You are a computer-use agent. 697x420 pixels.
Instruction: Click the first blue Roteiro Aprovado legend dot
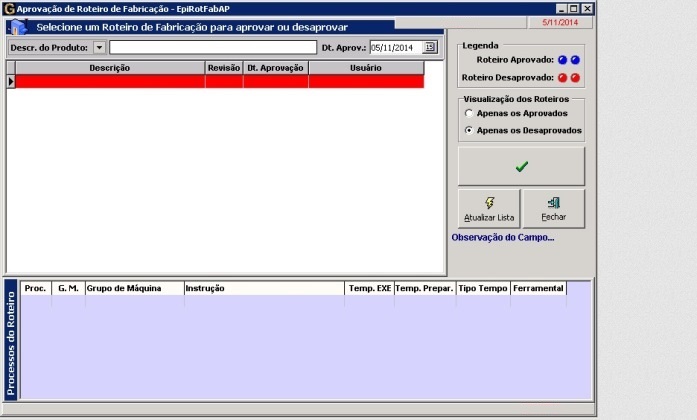[562, 60]
